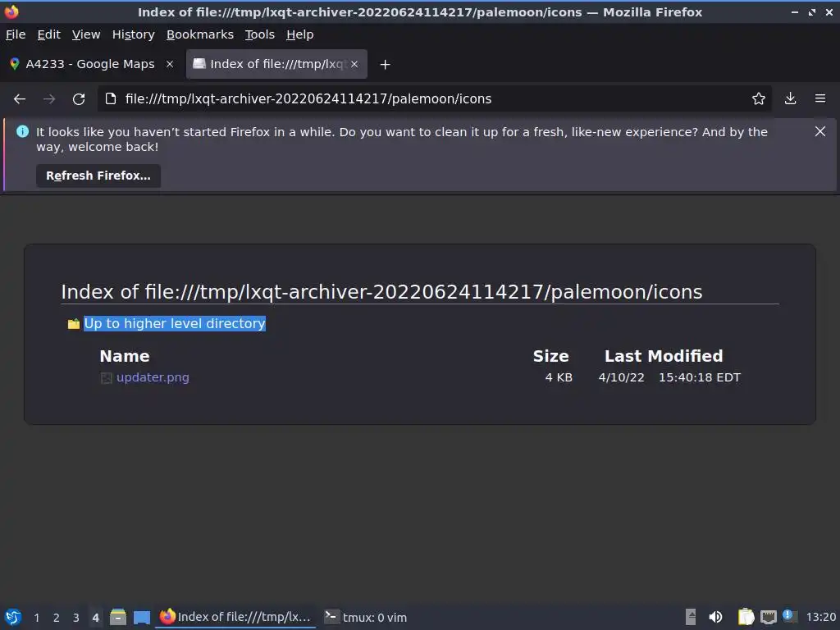Switch to virtual desktop 4
Screen dimensions: 840x630
click(95, 618)
